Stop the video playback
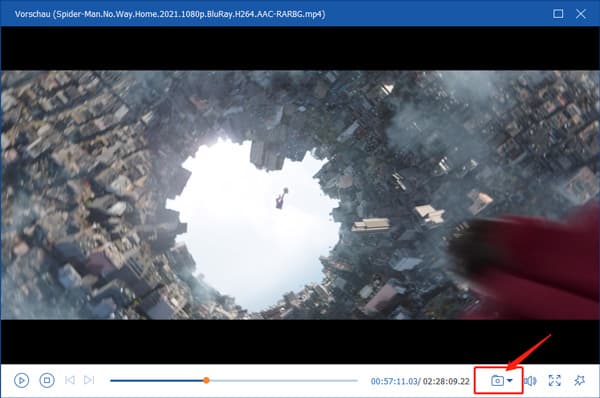This screenshot has width=600, height=398. coord(47,380)
